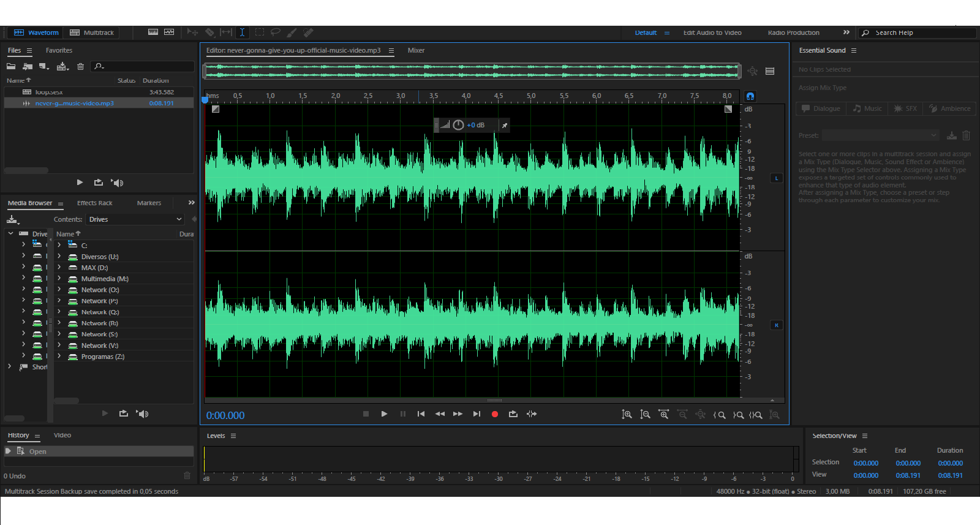This screenshot has width=980, height=525.
Task: Expand the hidden workspaces overflow chevrons
Action: click(x=846, y=32)
